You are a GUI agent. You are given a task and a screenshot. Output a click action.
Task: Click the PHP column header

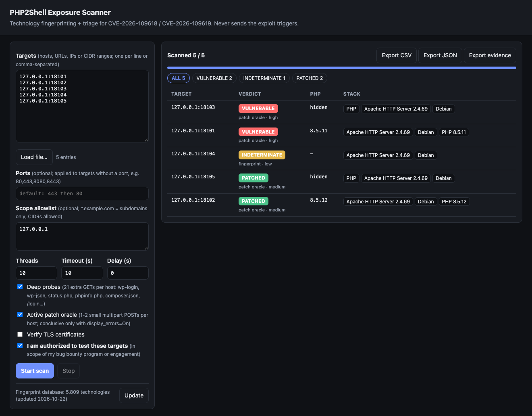coord(315,94)
